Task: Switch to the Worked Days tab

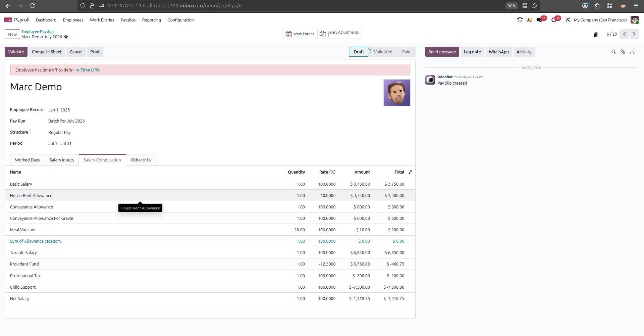Action: [x=28, y=160]
